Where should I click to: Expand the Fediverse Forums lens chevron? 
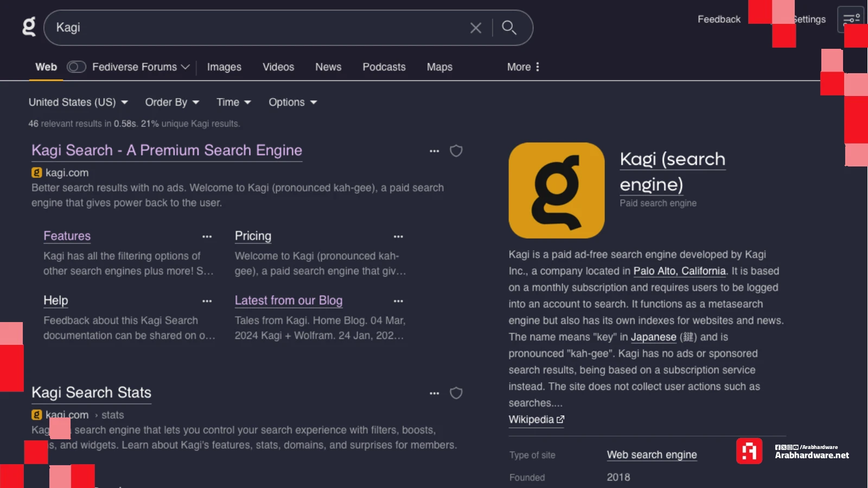(186, 67)
